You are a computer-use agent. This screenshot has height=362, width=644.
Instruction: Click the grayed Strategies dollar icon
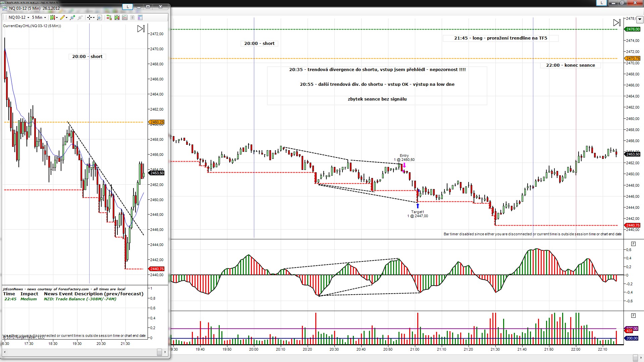tap(132, 17)
